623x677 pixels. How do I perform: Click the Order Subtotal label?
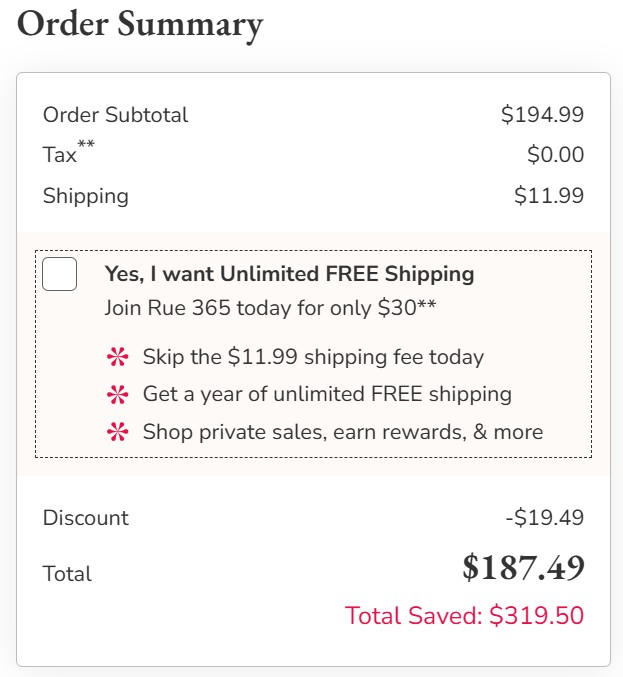(115, 115)
